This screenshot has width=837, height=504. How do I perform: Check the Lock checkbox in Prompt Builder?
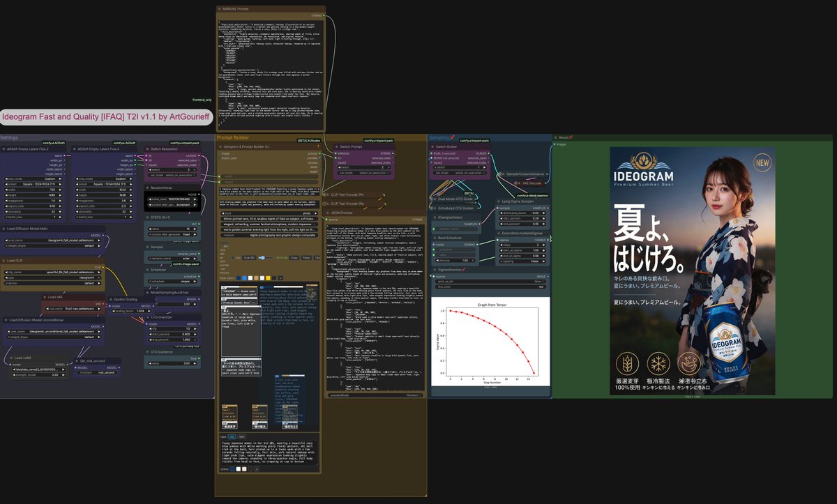tap(232, 258)
